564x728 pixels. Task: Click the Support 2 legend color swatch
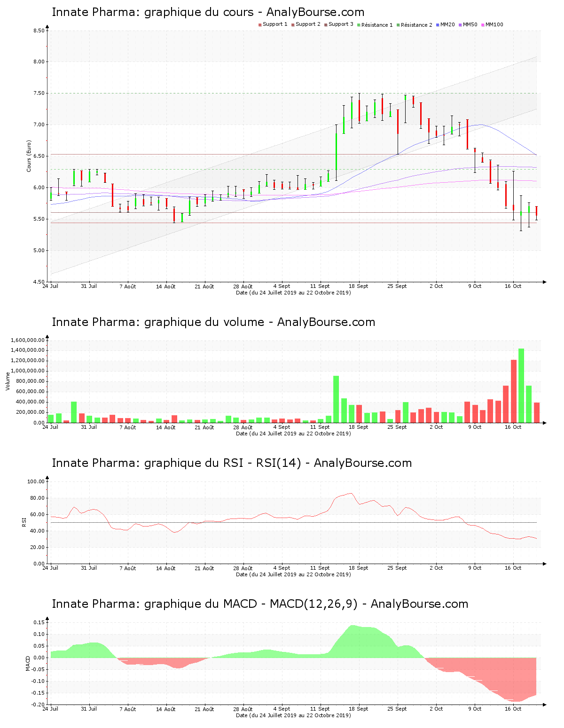293,25
